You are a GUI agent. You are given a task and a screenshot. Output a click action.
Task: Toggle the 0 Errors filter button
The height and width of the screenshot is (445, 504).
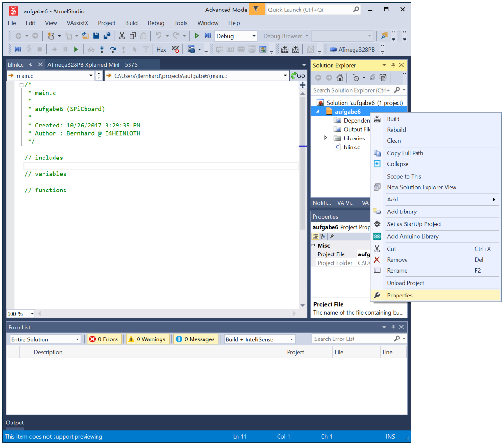pyautogui.click(x=104, y=339)
